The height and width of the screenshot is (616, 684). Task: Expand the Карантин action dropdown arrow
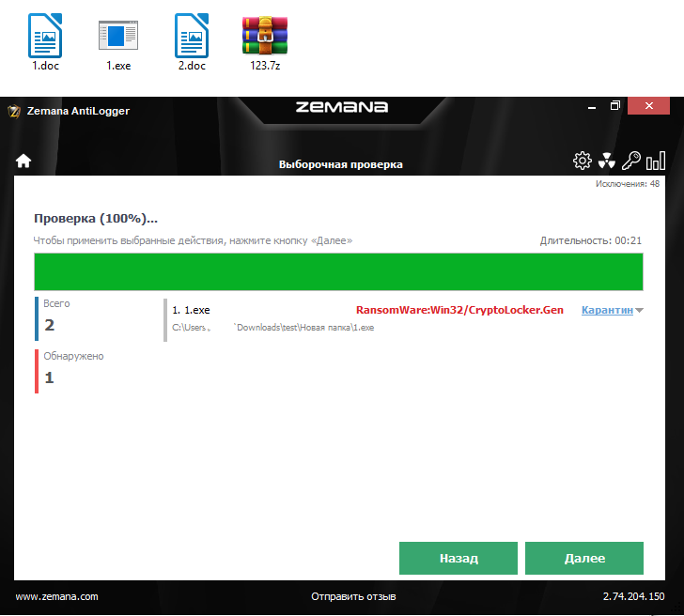click(x=640, y=311)
